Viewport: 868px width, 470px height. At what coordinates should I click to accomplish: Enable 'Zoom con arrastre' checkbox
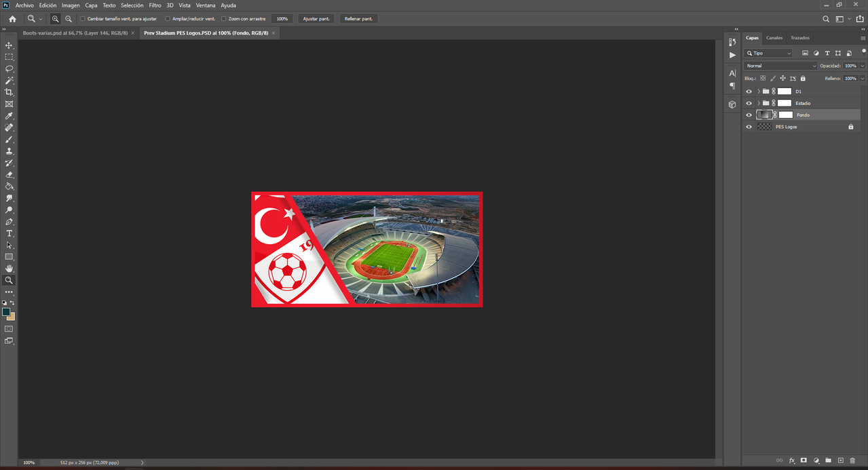(x=224, y=19)
